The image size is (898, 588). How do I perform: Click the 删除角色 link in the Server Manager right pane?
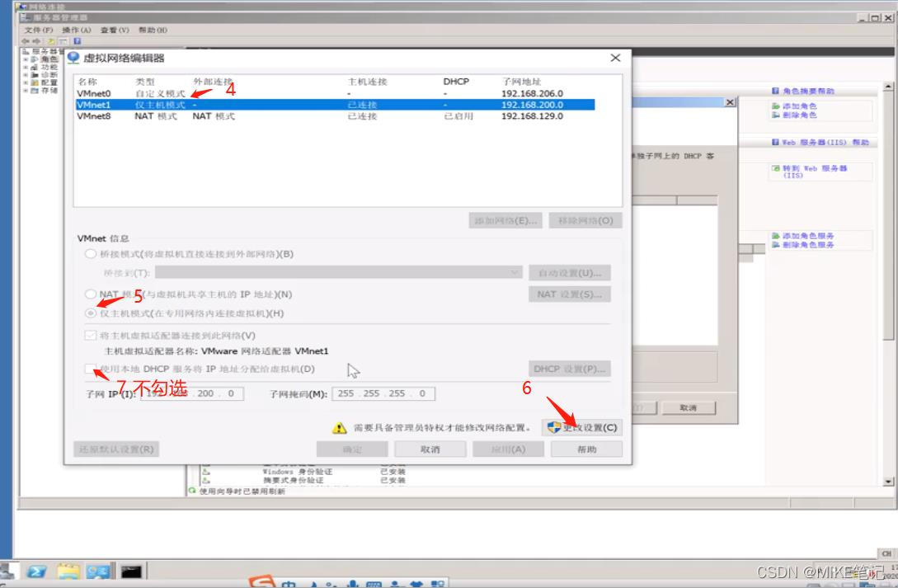(800, 115)
